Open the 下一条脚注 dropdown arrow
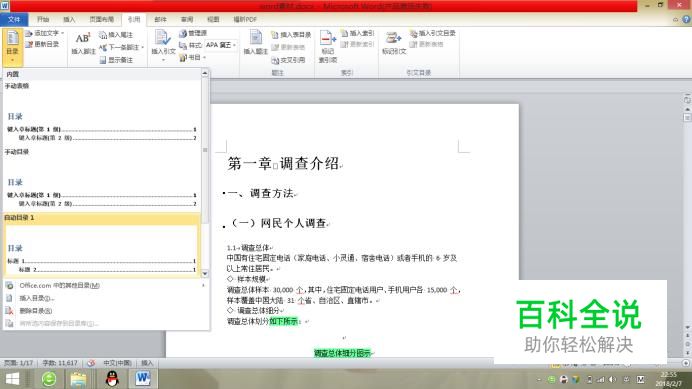The height and width of the screenshot is (389, 692). coord(143,47)
